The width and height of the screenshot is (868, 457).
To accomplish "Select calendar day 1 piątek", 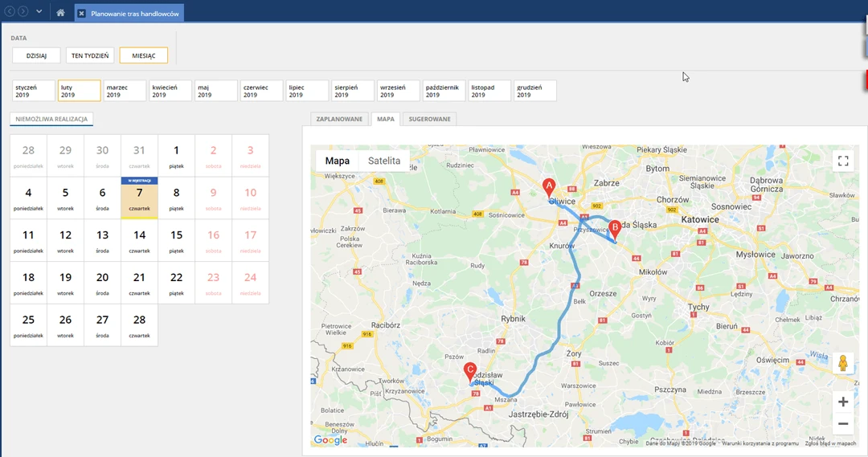I will click(x=177, y=156).
